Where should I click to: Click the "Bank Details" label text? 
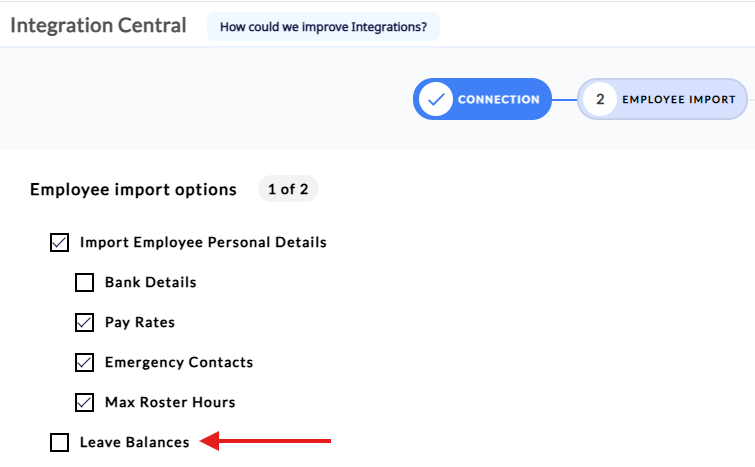(150, 282)
